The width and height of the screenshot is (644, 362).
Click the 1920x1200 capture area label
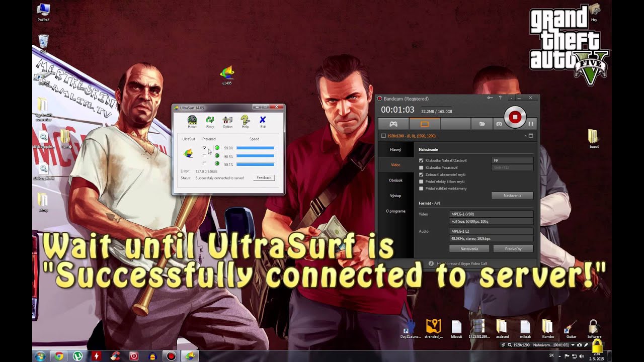pos(412,136)
